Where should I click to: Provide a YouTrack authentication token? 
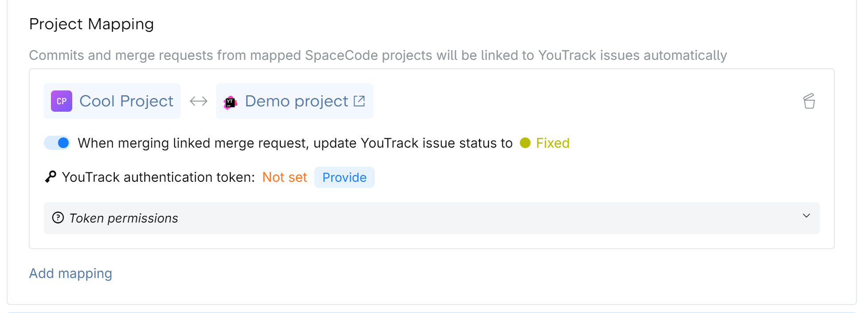pos(345,177)
